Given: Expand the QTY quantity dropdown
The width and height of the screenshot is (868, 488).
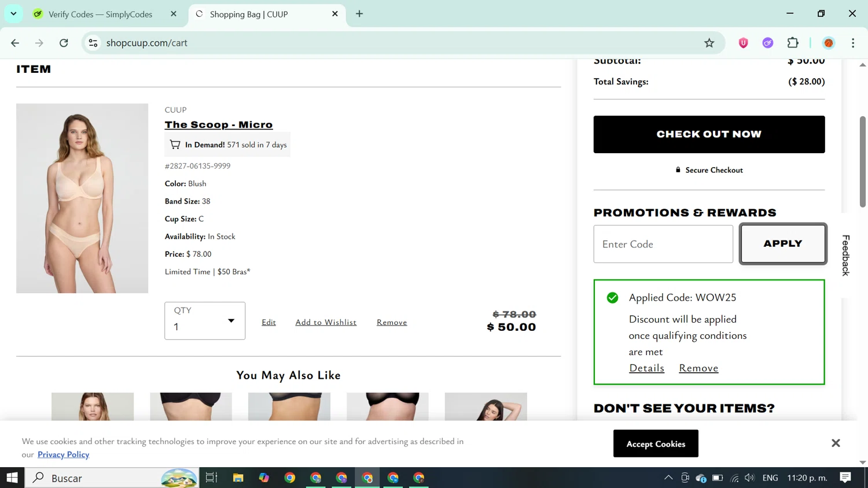Looking at the screenshot, I should coord(205,321).
